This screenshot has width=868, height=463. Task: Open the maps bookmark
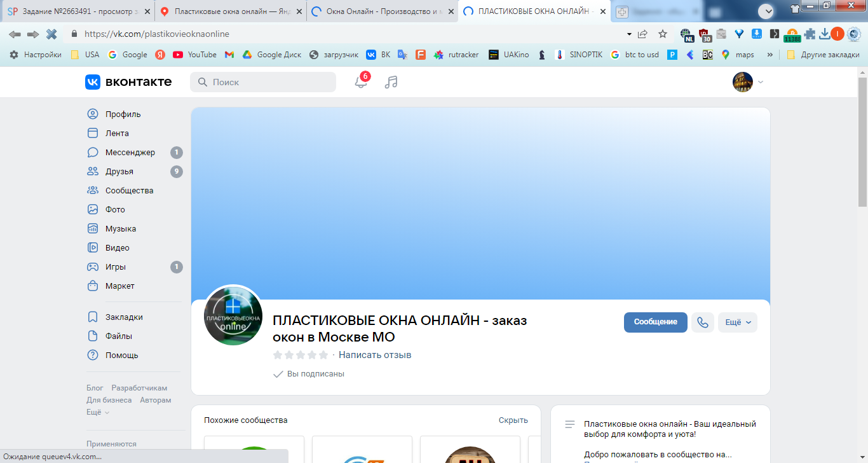738,55
